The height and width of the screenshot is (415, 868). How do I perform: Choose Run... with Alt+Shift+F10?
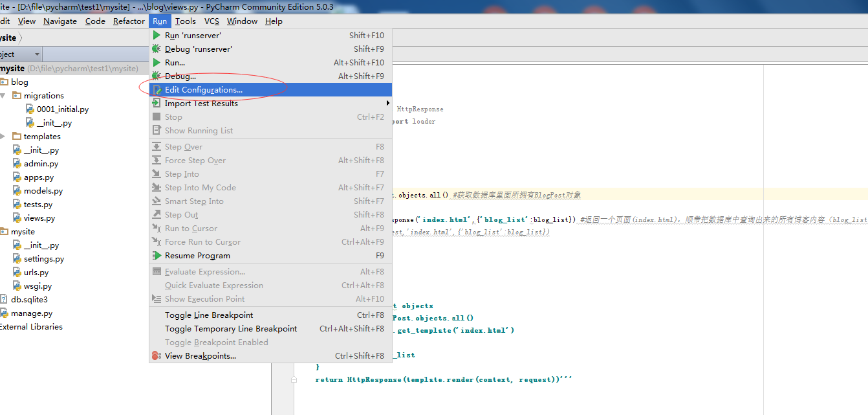(270, 63)
